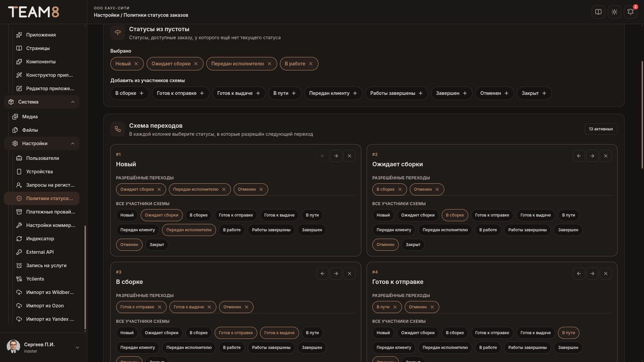This screenshot has width=644, height=362.
Task: Move card #3 В сборке left
Action: [x=322, y=274]
